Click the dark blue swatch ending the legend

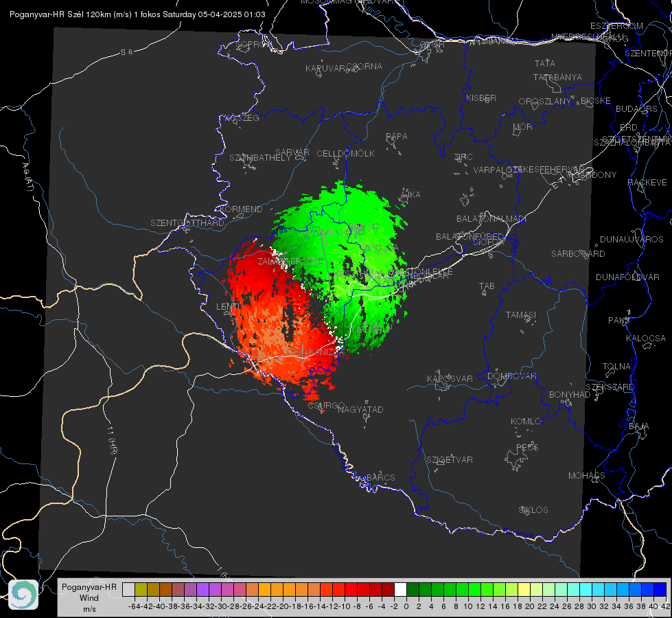click(x=660, y=589)
